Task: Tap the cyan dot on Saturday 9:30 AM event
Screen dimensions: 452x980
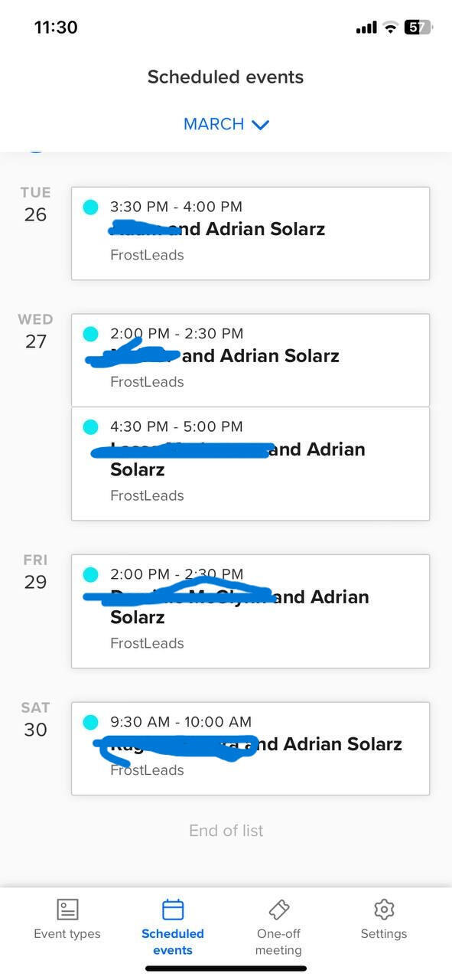Action: pos(90,722)
